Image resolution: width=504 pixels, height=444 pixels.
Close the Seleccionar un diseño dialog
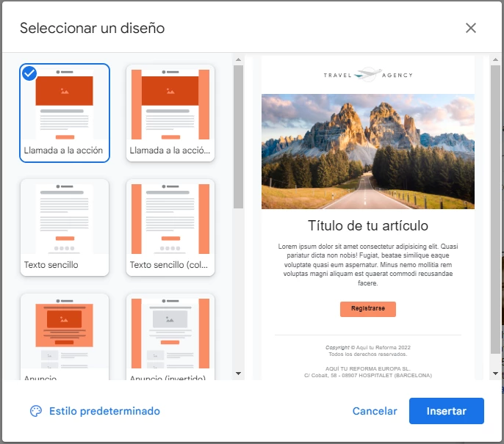point(470,28)
